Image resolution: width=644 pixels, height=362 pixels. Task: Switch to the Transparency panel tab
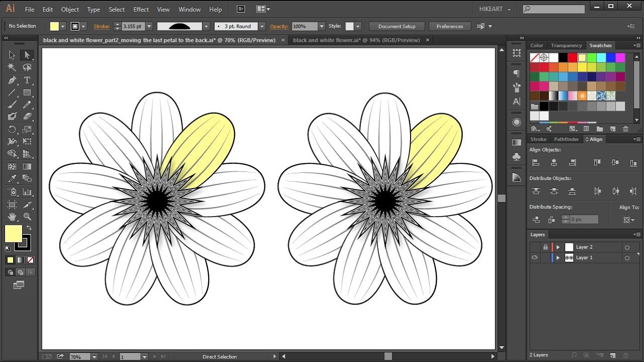tap(566, 46)
